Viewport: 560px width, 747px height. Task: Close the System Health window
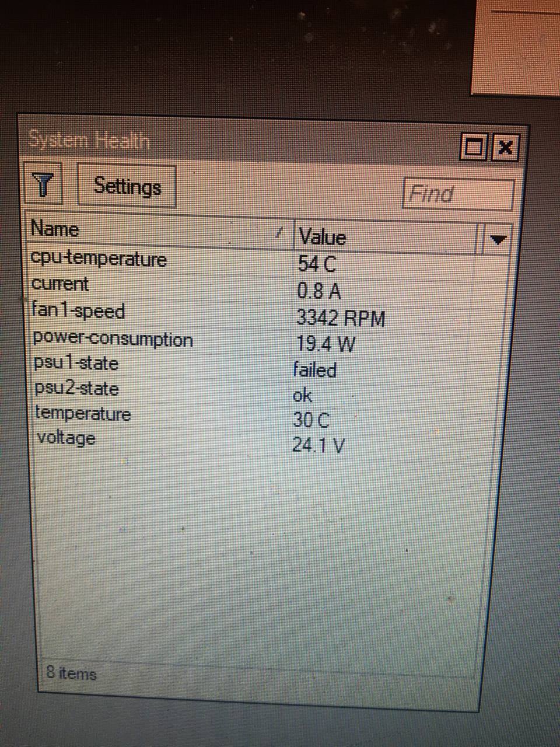pos(504,147)
